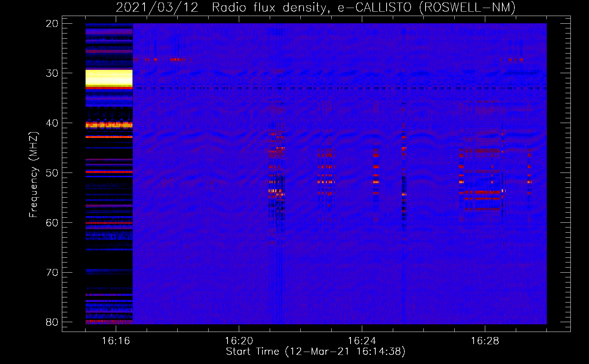Click the frequency tick label "60"

click(x=52, y=223)
